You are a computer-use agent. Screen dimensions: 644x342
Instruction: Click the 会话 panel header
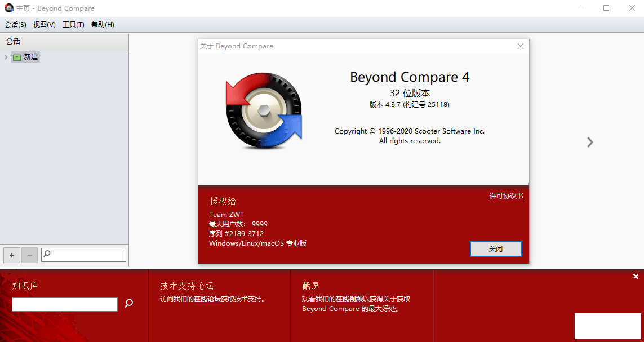coord(64,42)
